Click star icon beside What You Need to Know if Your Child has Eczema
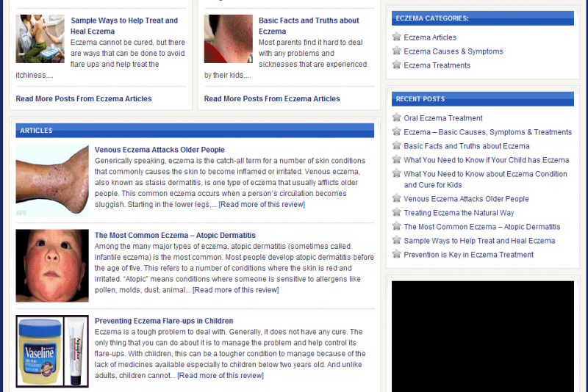Screen dimensions: 588x392 [x=396, y=159]
